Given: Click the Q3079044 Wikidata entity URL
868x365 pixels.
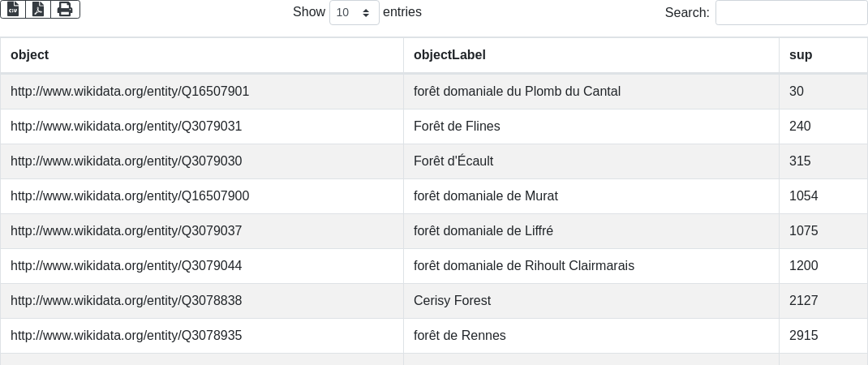Looking at the screenshot, I should 126,266.
